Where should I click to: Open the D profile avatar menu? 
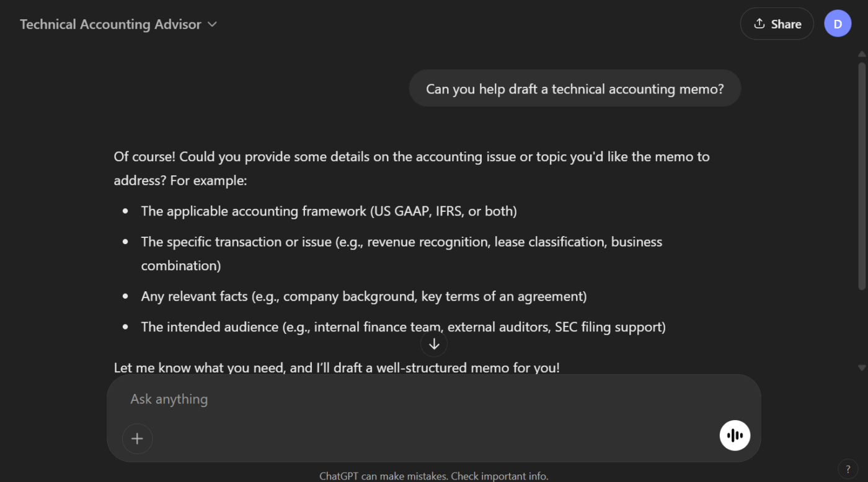pyautogui.click(x=838, y=24)
